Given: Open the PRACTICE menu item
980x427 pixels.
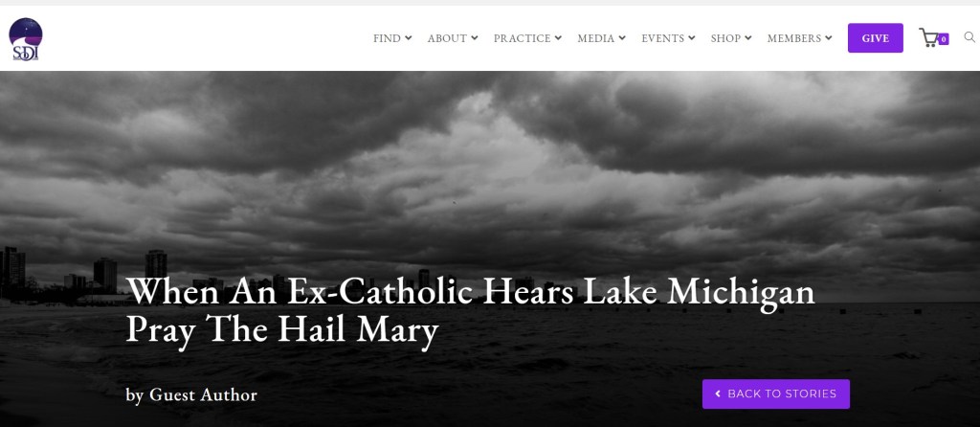Looking at the screenshot, I should pyautogui.click(x=527, y=38).
